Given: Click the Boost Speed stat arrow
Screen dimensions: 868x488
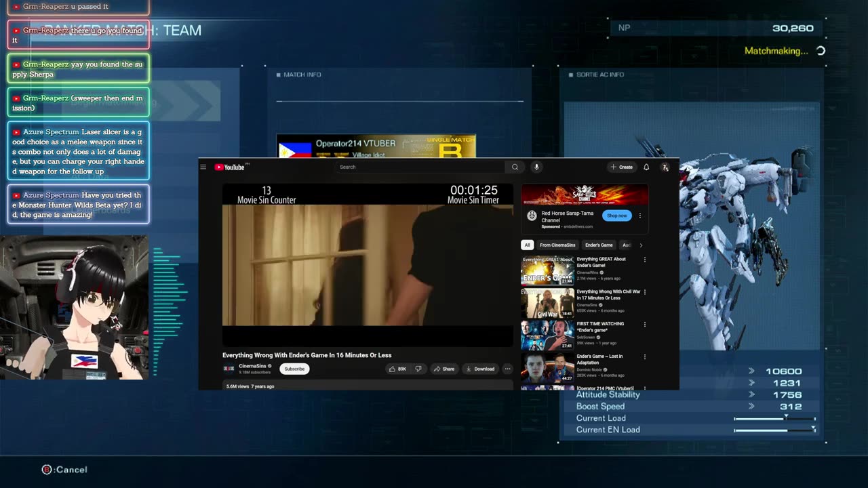Looking at the screenshot, I should point(751,407).
